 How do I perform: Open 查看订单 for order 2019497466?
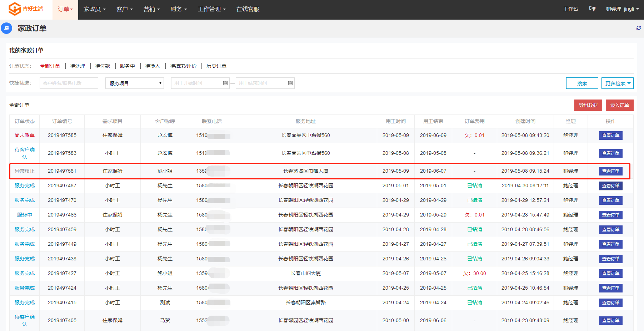pos(611,215)
